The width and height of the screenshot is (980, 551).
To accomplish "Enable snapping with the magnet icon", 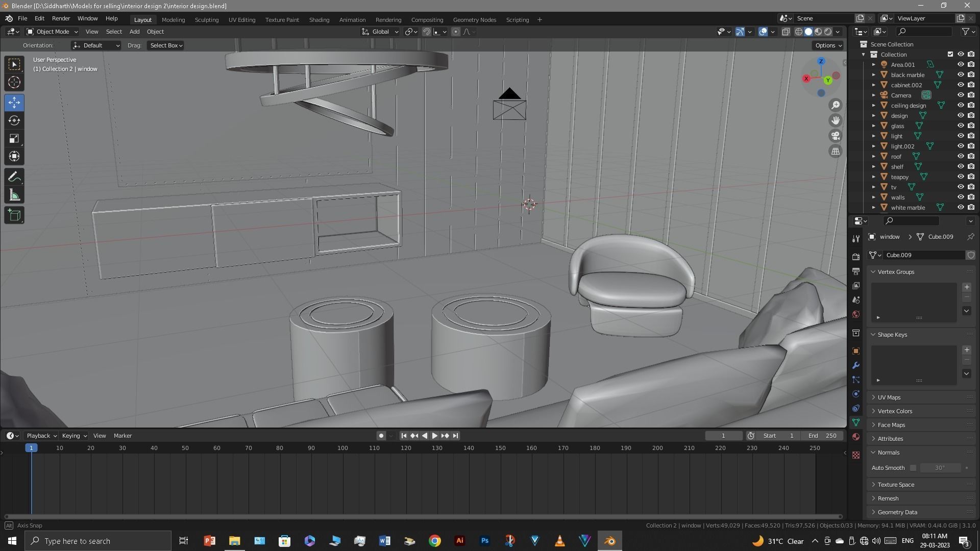I will tap(427, 32).
